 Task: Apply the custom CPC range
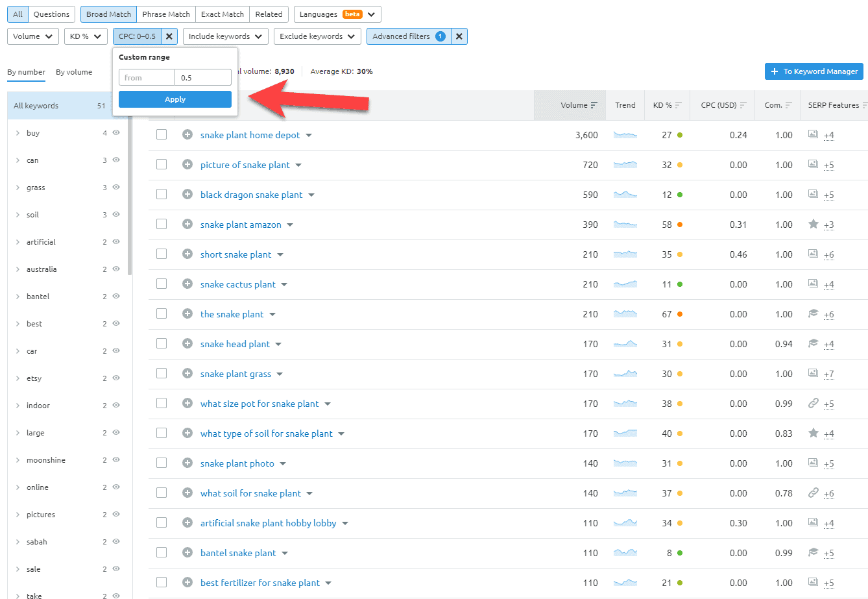point(175,99)
